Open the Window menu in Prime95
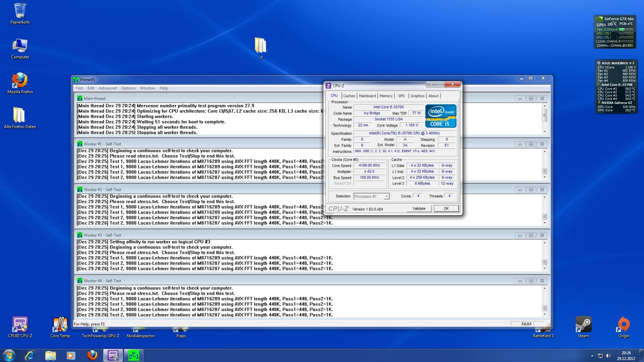The width and height of the screenshot is (644, 362). (147, 88)
